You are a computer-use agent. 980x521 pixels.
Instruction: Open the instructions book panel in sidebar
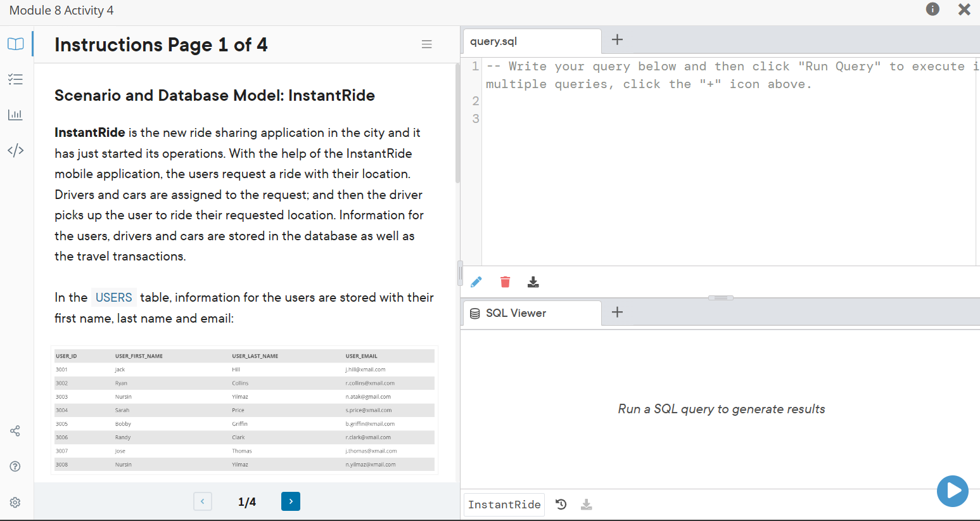point(15,44)
